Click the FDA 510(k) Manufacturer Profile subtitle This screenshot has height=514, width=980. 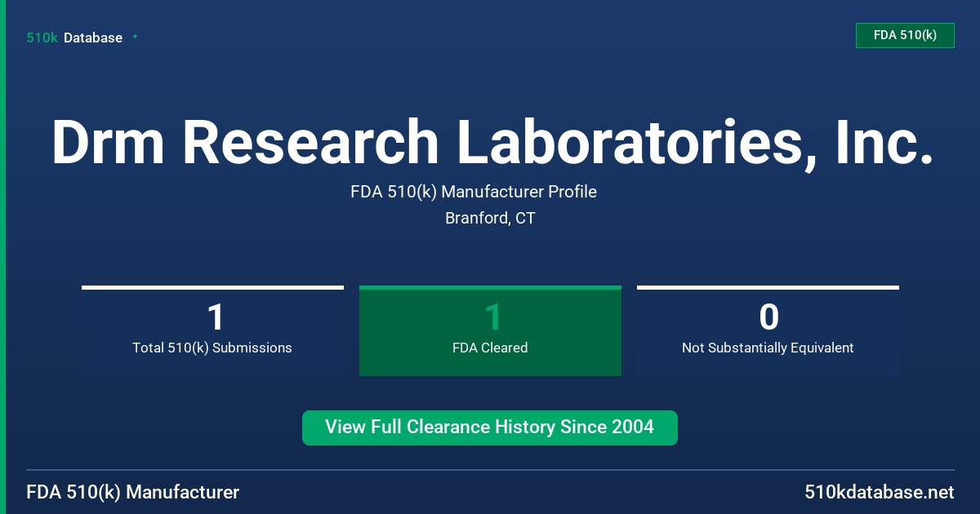474,192
